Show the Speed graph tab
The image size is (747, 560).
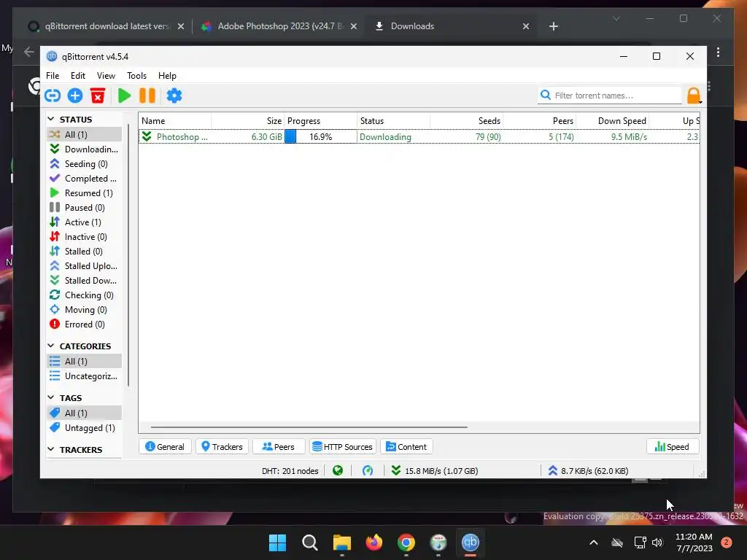672,447
